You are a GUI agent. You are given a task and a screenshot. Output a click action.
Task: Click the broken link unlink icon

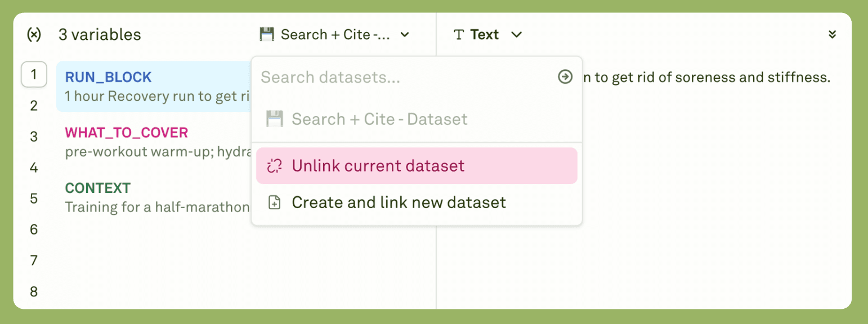point(274,166)
